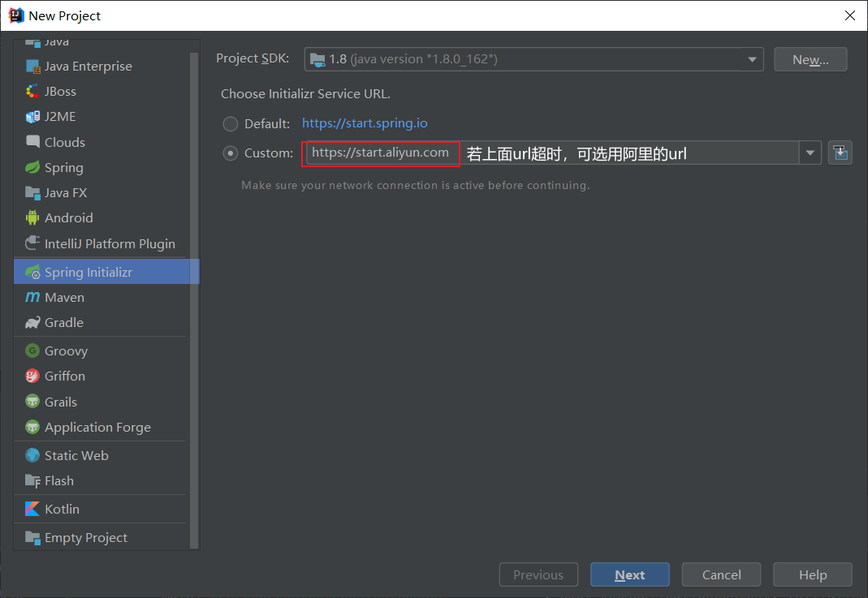The height and width of the screenshot is (598, 868).
Task: Click the SDK folder icon in Project SDK box
Action: (317, 59)
